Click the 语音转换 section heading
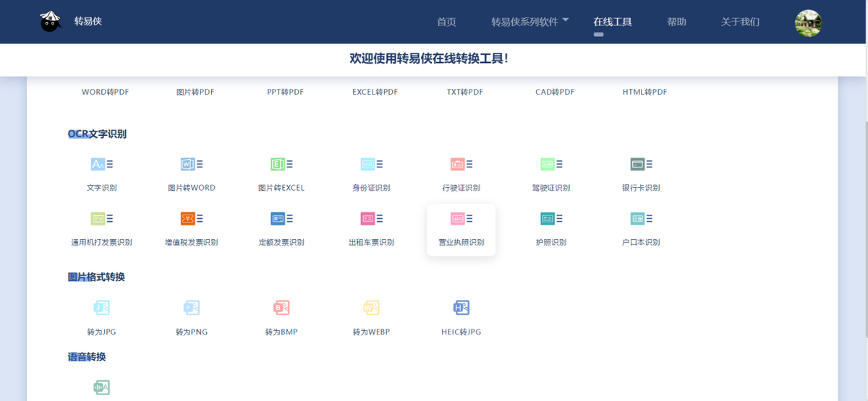The image size is (868, 401). tap(87, 356)
